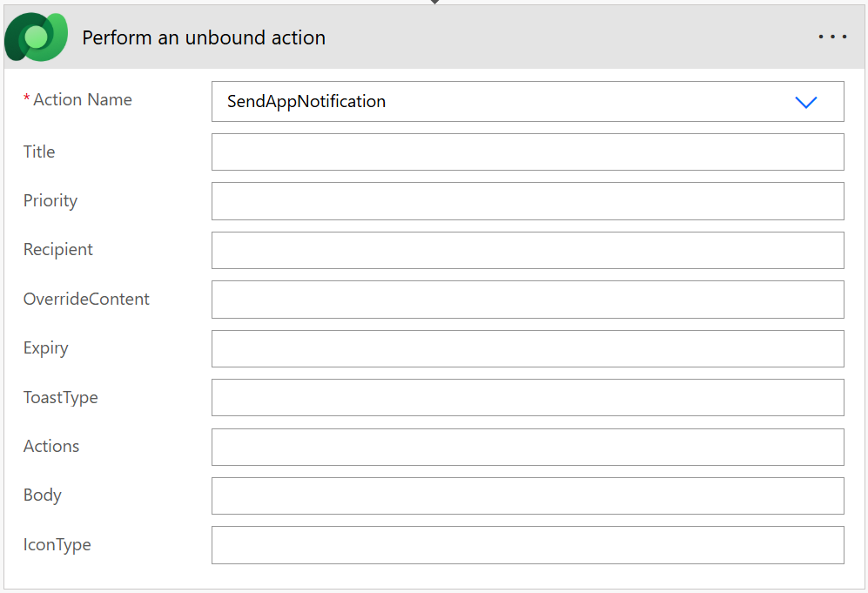The image size is (868, 593).
Task: Click the OverrideContent field label
Action: (x=86, y=299)
